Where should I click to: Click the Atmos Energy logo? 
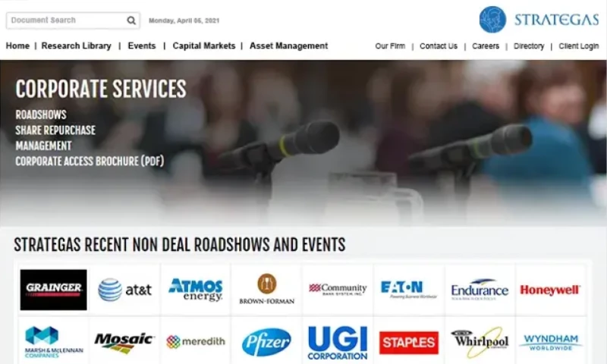[196, 289]
